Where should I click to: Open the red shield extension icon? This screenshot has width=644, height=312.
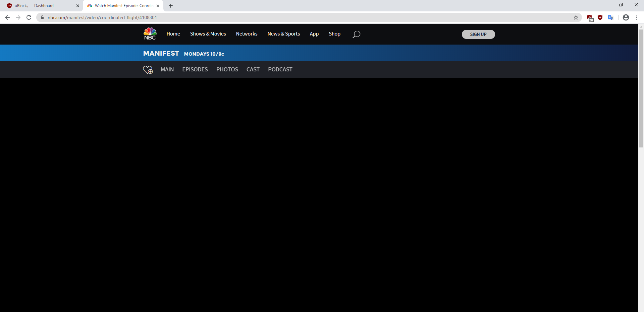[x=600, y=17]
